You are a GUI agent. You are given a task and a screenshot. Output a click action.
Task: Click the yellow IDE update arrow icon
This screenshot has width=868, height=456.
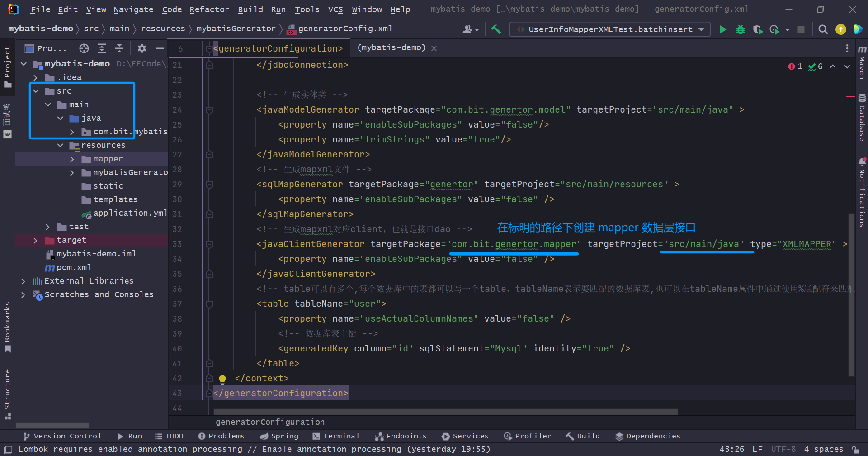point(841,29)
